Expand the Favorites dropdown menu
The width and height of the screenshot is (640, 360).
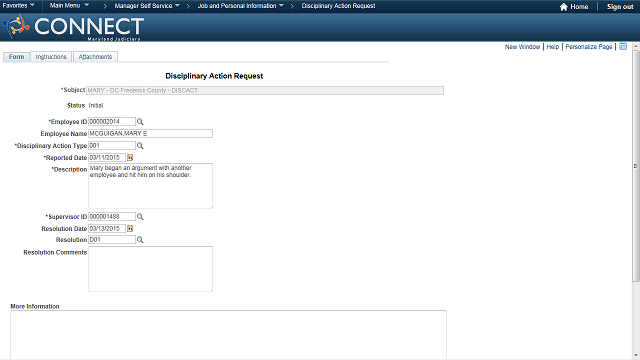[18, 6]
